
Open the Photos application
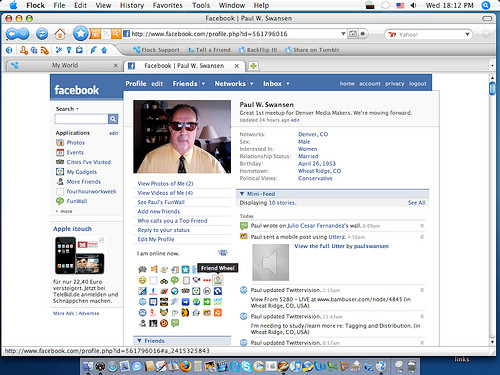tap(75, 142)
